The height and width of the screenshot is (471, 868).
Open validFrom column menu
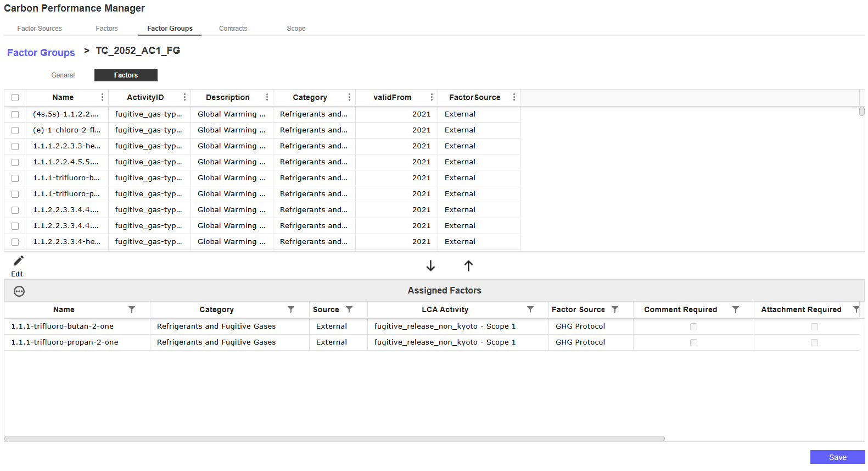pyautogui.click(x=432, y=97)
